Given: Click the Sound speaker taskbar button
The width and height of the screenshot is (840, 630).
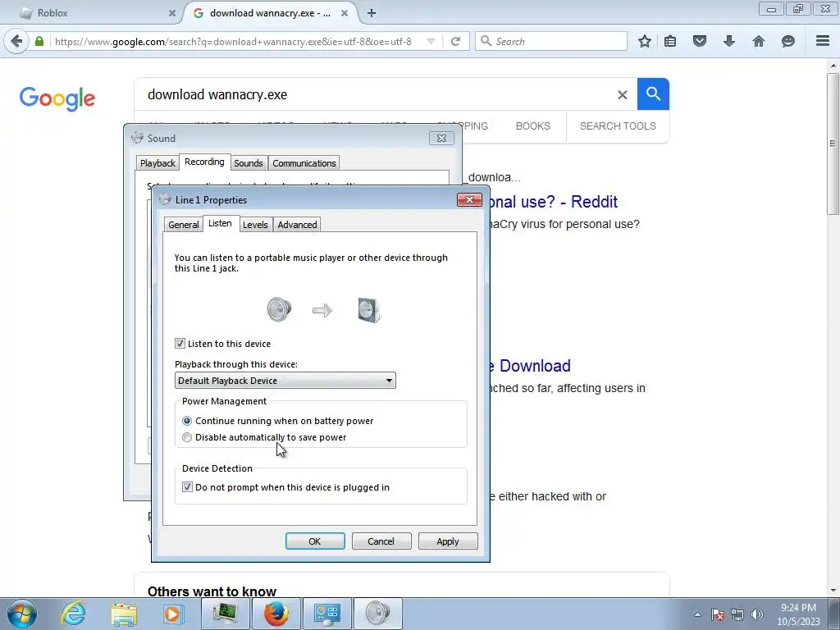Looking at the screenshot, I should (x=377, y=614).
